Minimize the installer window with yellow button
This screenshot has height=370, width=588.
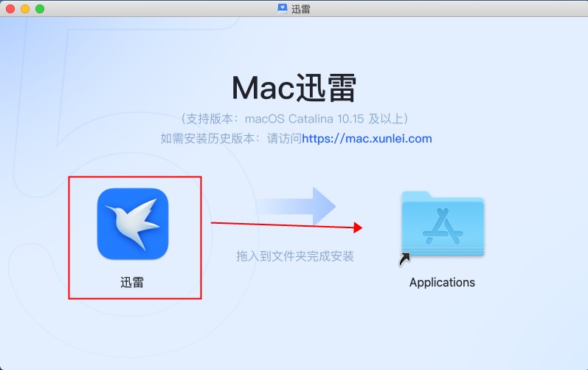pos(25,9)
